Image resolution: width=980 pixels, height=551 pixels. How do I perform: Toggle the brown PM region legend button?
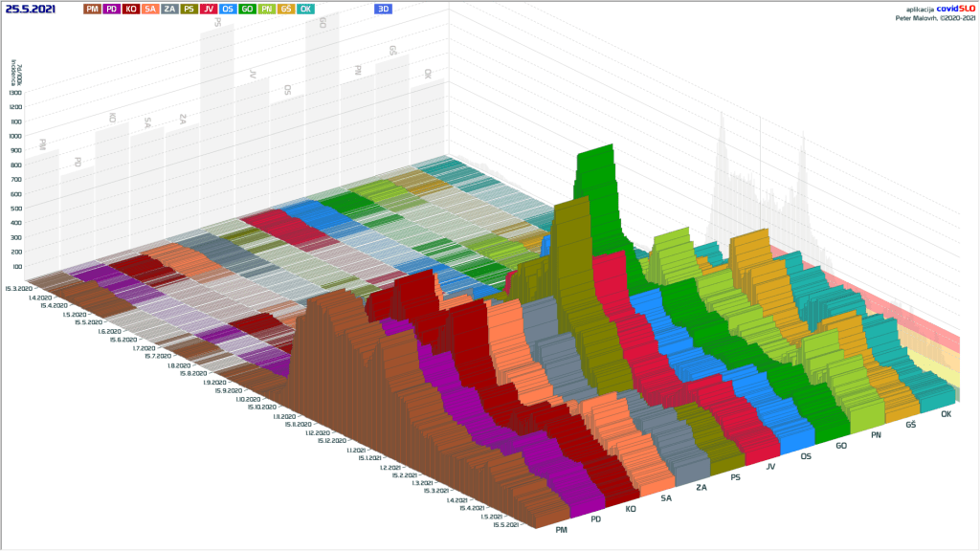coord(92,9)
